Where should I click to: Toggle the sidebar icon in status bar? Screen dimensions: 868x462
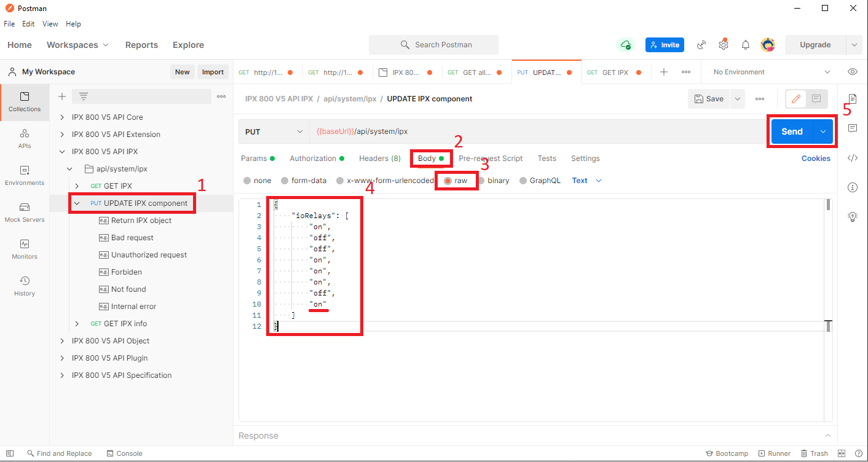(10, 453)
